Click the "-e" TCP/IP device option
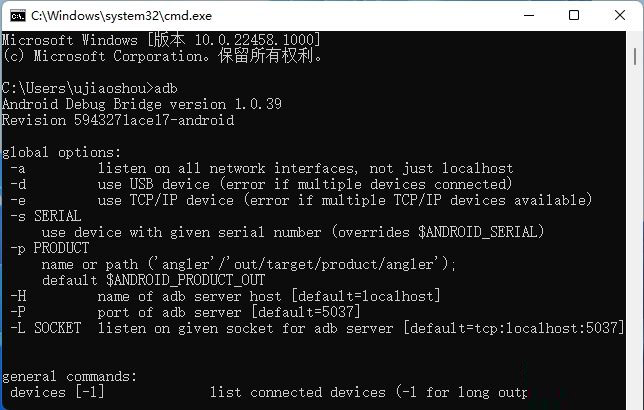The image size is (644, 410). click(x=18, y=200)
